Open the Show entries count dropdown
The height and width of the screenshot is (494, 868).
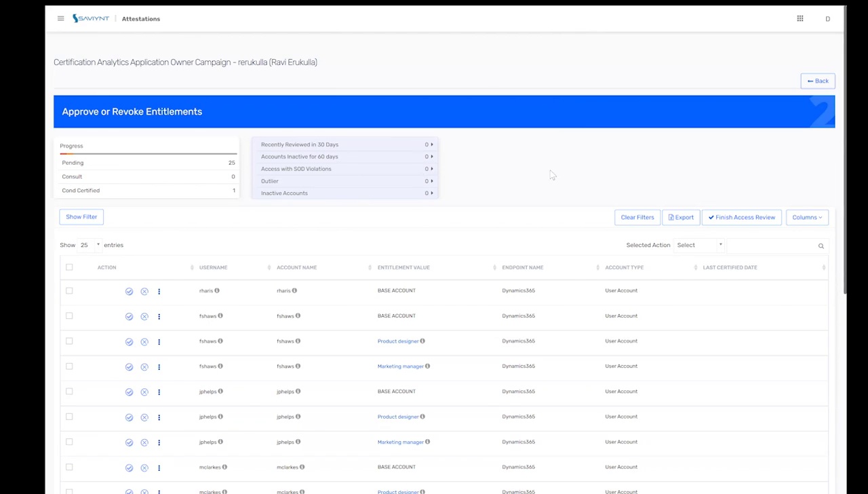click(x=90, y=245)
